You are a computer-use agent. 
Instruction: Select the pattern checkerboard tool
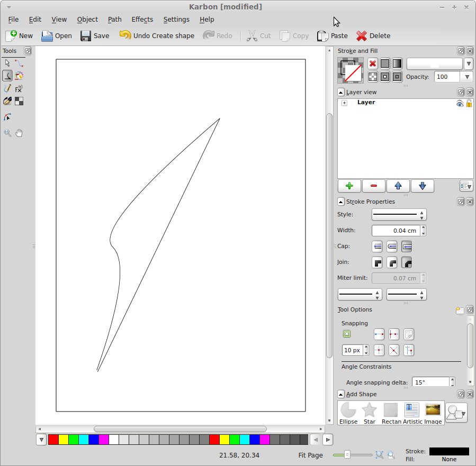pos(19,101)
